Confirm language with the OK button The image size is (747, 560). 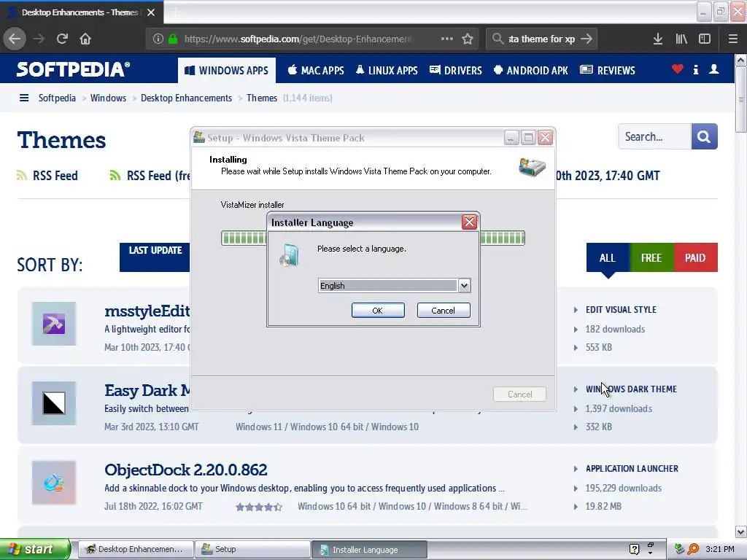pos(378,311)
